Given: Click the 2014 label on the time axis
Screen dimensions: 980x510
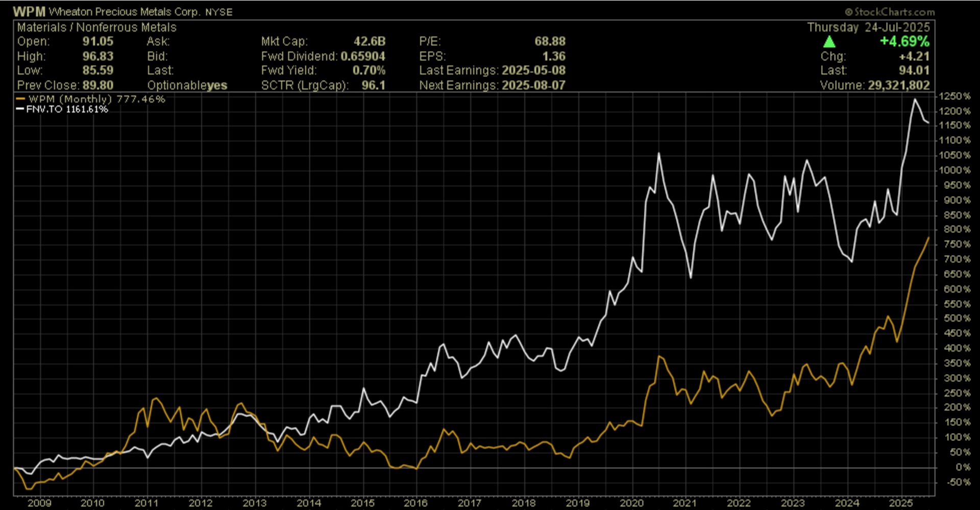Looking at the screenshot, I should 309,503.
